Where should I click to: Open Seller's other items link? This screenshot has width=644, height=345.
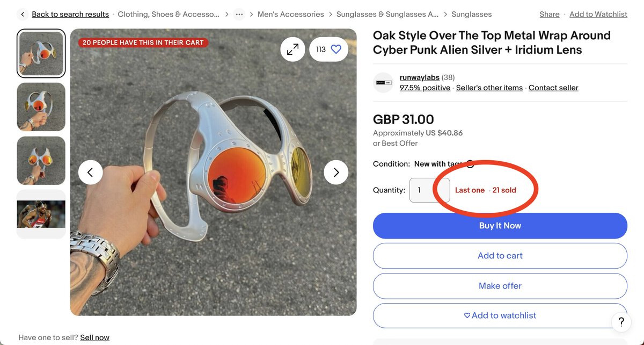[489, 88]
